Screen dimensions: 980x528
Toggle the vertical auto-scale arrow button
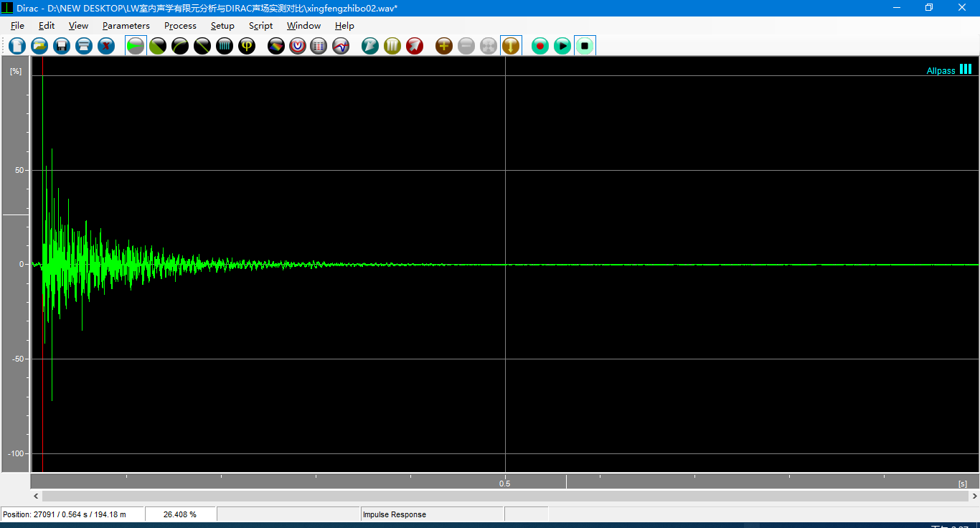point(511,46)
